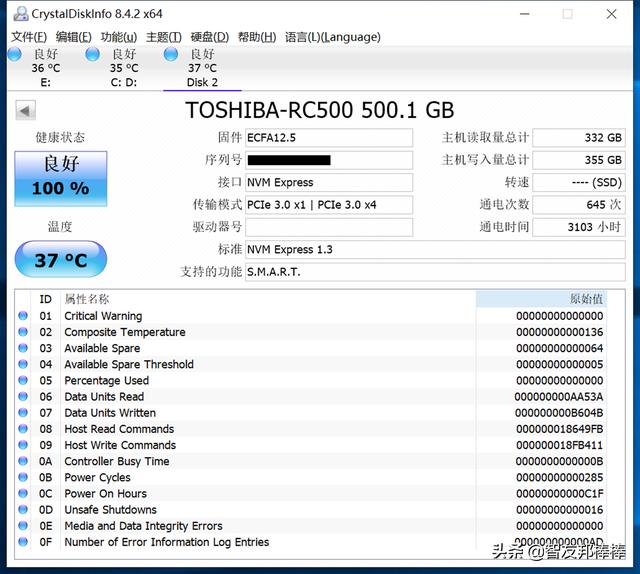Click raw value 0000000000285
This screenshot has height=574, width=640.
pyautogui.click(x=559, y=478)
